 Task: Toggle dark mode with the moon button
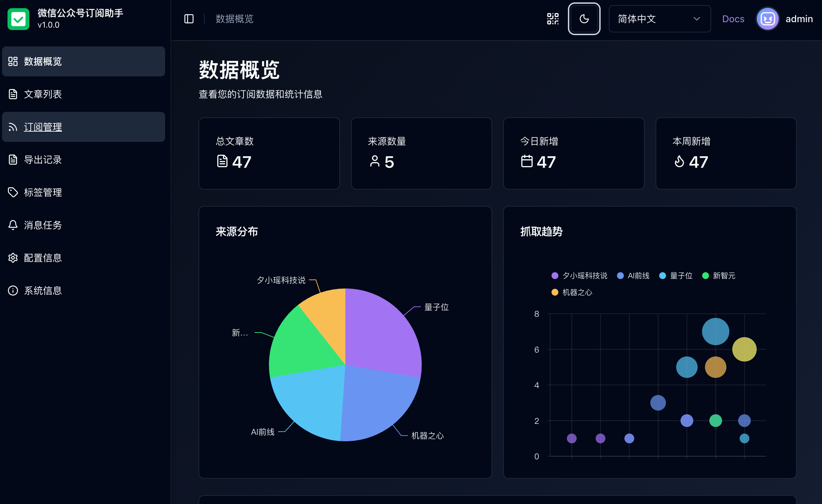pyautogui.click(x=584, y=19)
